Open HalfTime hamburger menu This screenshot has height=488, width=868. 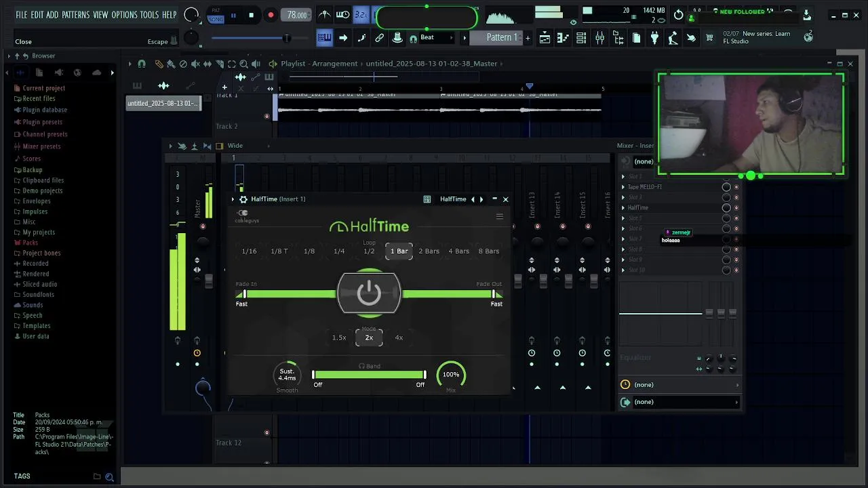pos(500,217)
